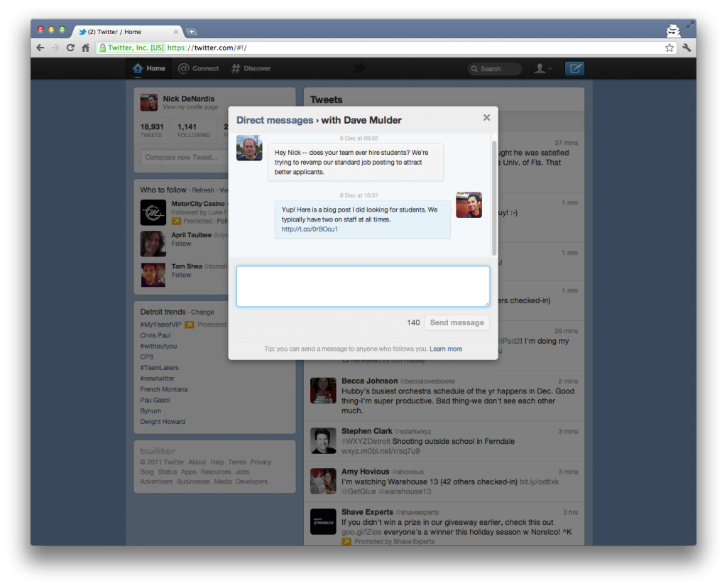Click the Twitter bird logo in navbar

(x=359, y=69)
